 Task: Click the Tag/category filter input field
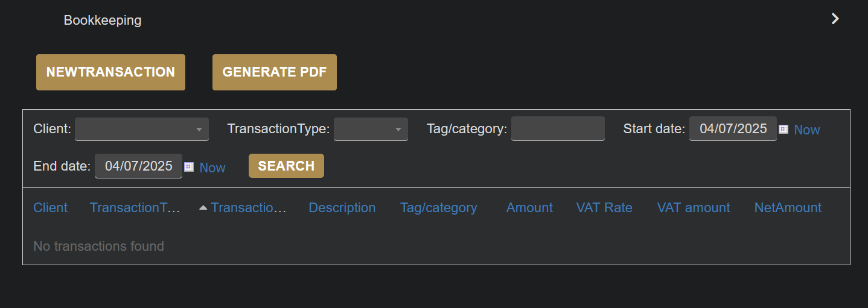click(558, 129)
